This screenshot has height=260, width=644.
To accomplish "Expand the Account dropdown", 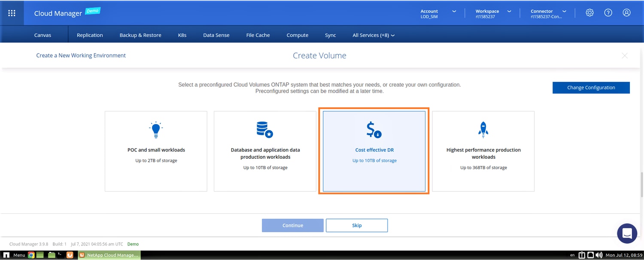I will [438, 13].
